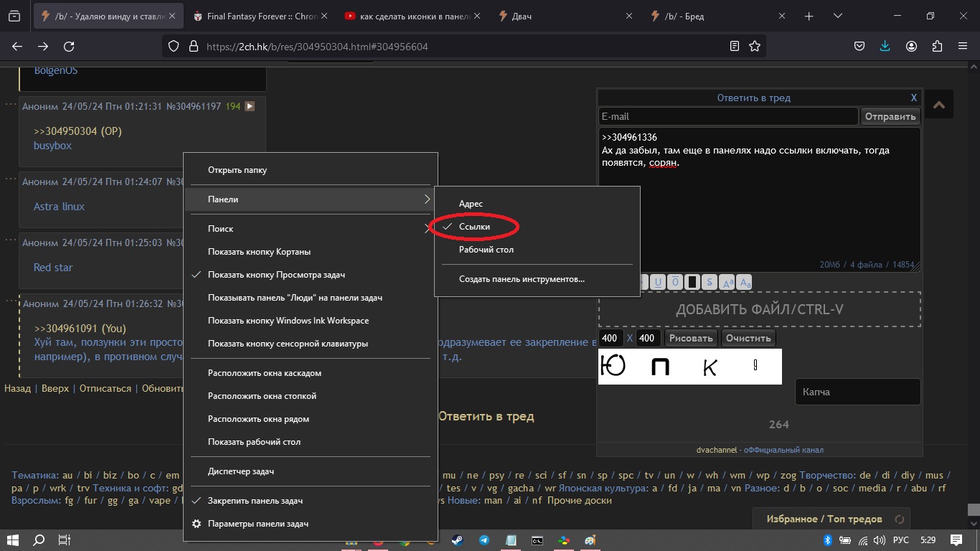Expand the Панели submenu

coord(311,199)
